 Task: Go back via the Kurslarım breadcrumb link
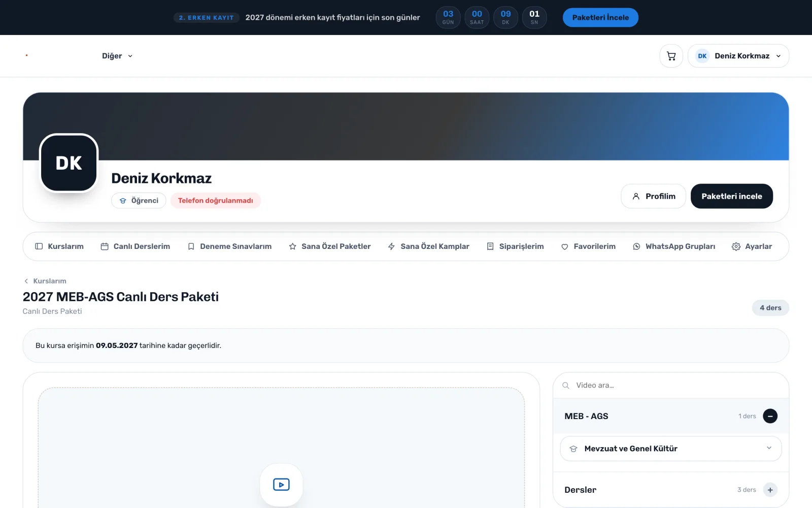[x=45, y=281]
